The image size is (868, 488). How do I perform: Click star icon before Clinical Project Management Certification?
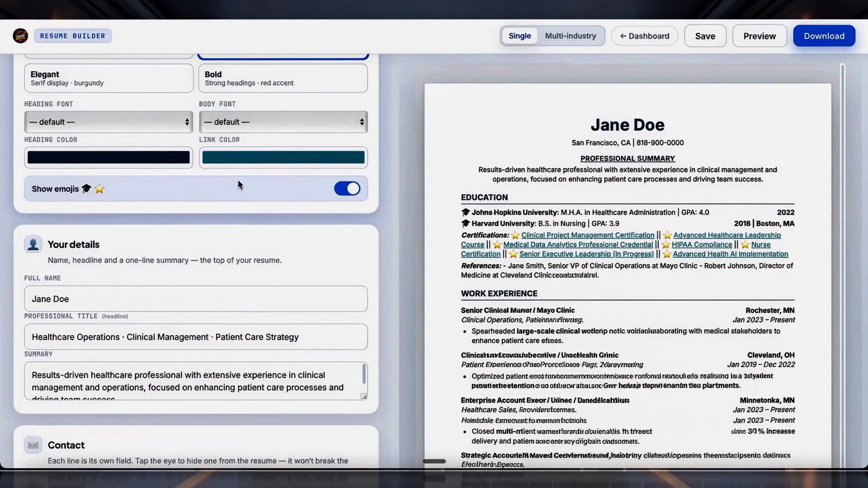pos(515,235)
